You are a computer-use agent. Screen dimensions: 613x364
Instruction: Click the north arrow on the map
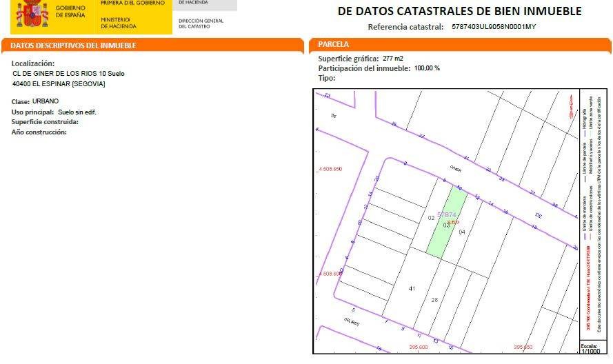coord(570,106)
